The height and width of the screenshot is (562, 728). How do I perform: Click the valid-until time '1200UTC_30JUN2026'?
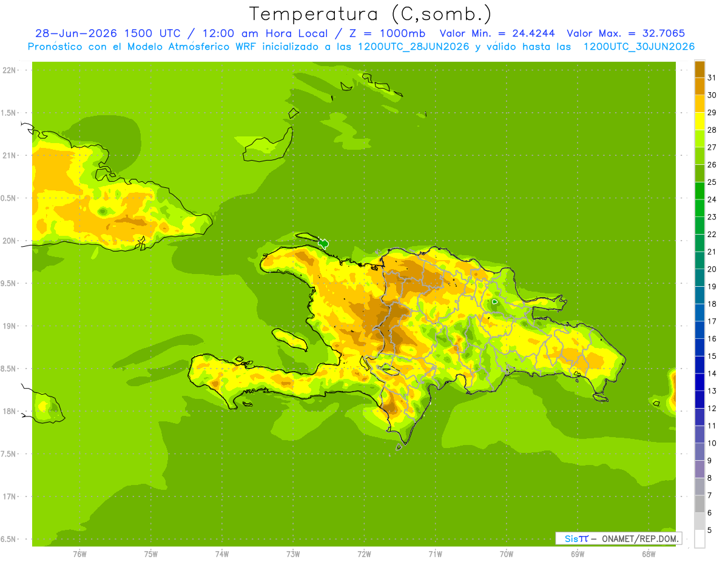639,47
